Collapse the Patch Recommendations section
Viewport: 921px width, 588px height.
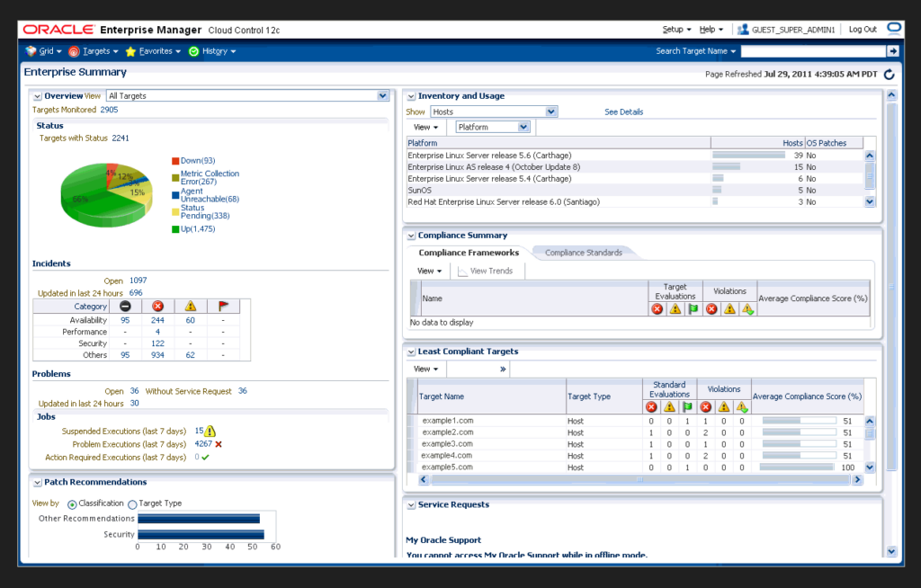coord(35,482)
